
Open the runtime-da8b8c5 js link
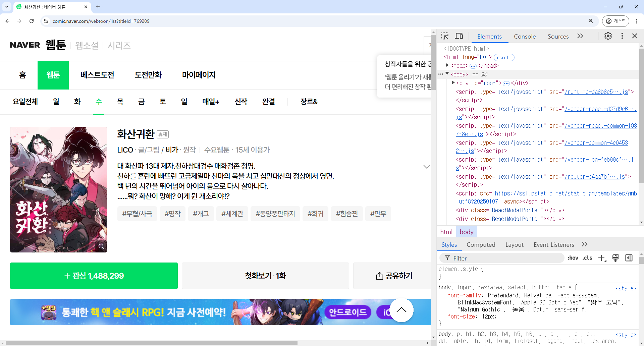tap(597, 92)
